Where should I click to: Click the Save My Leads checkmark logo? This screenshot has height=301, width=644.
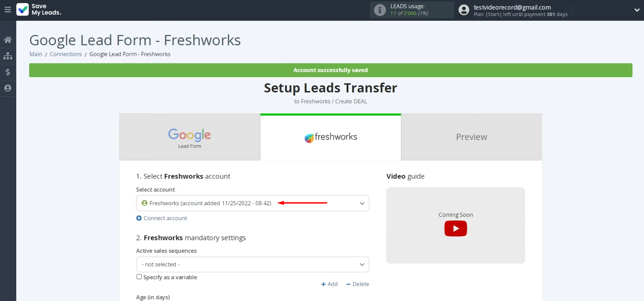pos(23,9)
